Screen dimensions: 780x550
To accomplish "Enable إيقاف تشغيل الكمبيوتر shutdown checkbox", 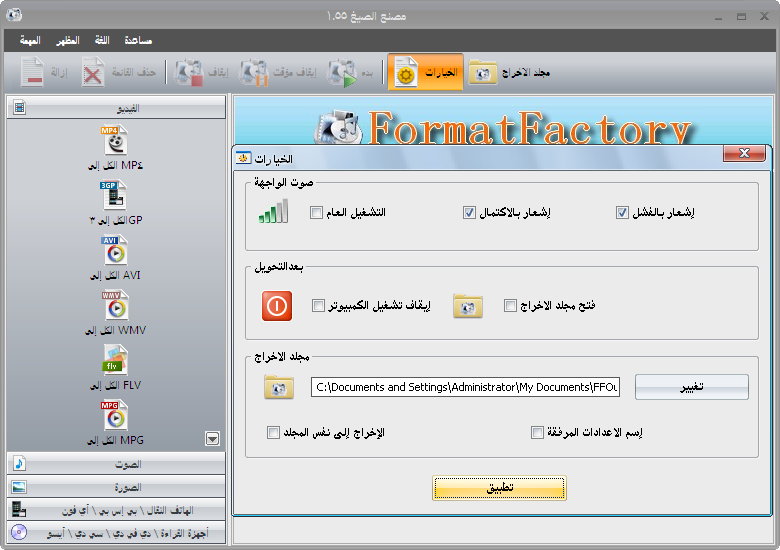I will tap(318, 305).
